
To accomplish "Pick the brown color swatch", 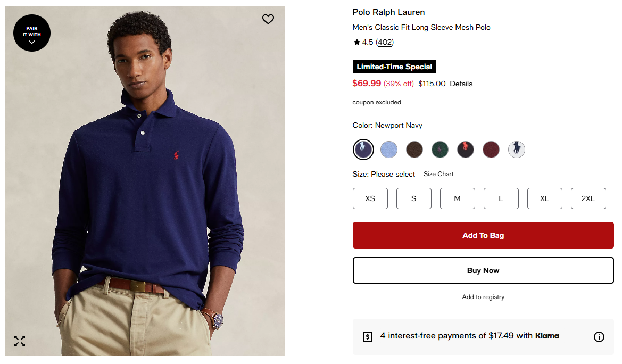I will coord(414,150).
